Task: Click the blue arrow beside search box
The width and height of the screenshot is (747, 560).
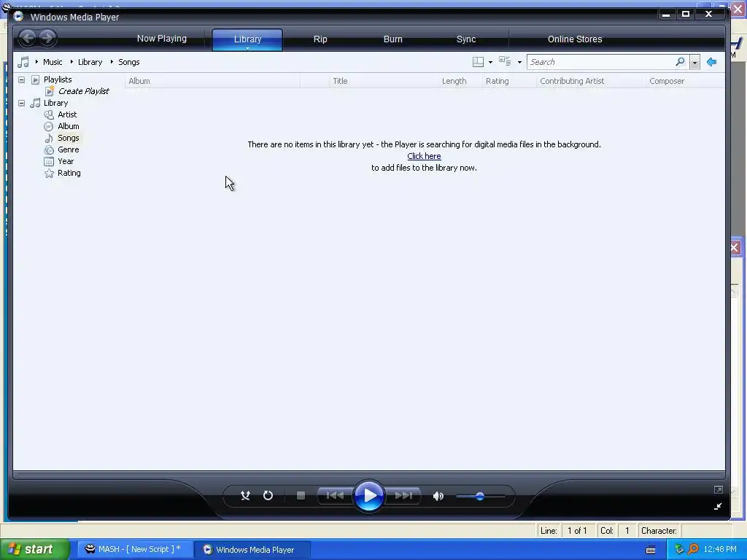Action: pos(712,62)
